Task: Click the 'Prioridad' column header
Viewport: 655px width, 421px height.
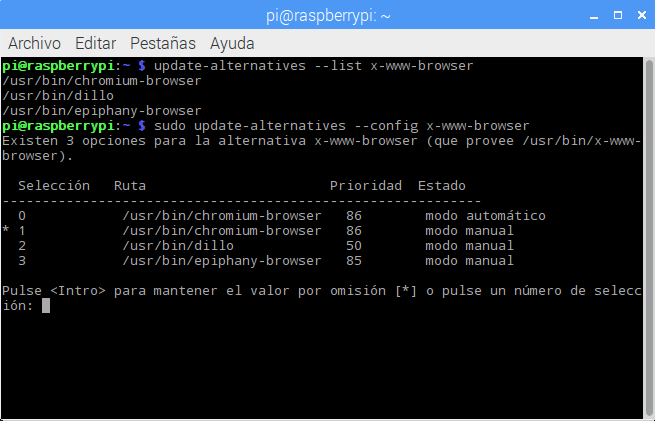Action: coord(366,185)
